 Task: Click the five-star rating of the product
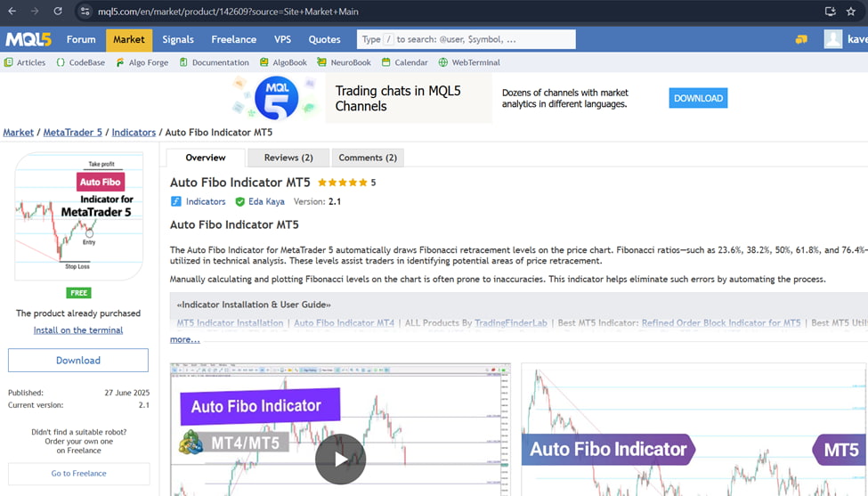[342, 183]
